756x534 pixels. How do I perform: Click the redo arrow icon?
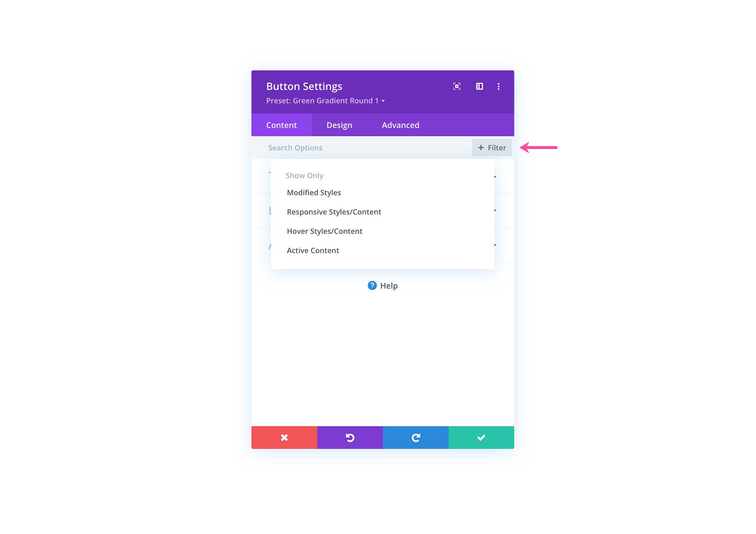coord(415,437)
